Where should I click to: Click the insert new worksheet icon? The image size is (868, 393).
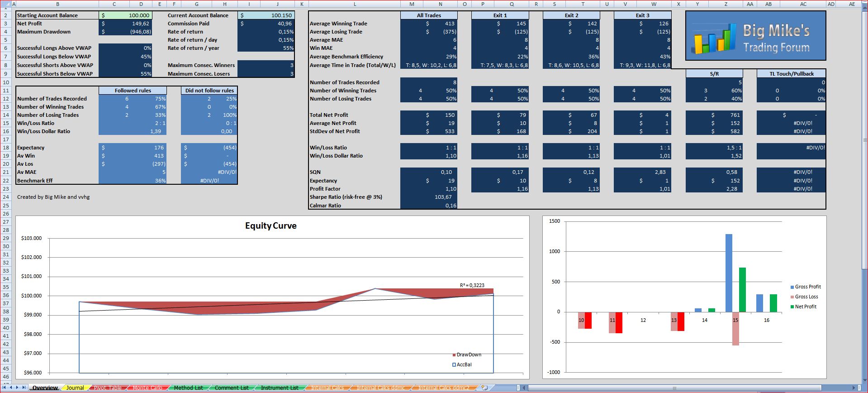484,388
